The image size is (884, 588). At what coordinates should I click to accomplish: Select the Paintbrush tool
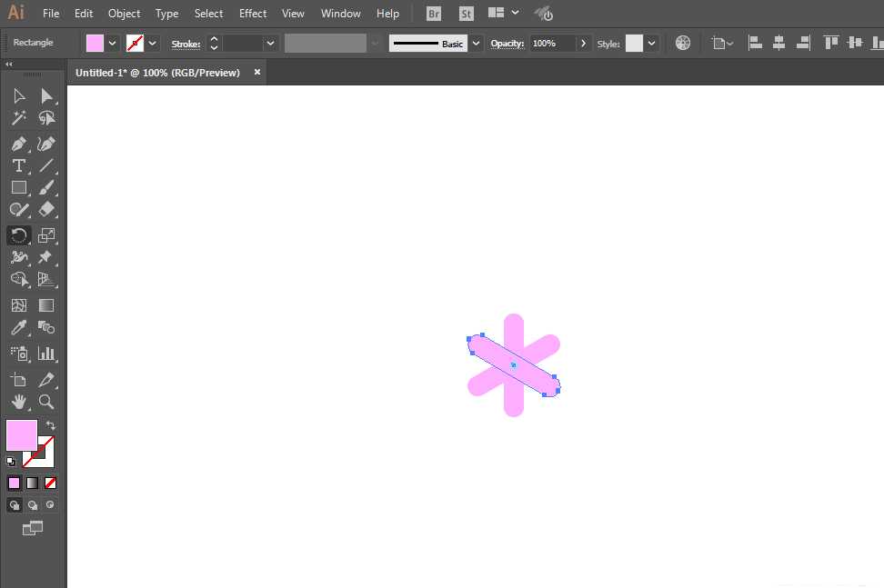coord(46,187)
